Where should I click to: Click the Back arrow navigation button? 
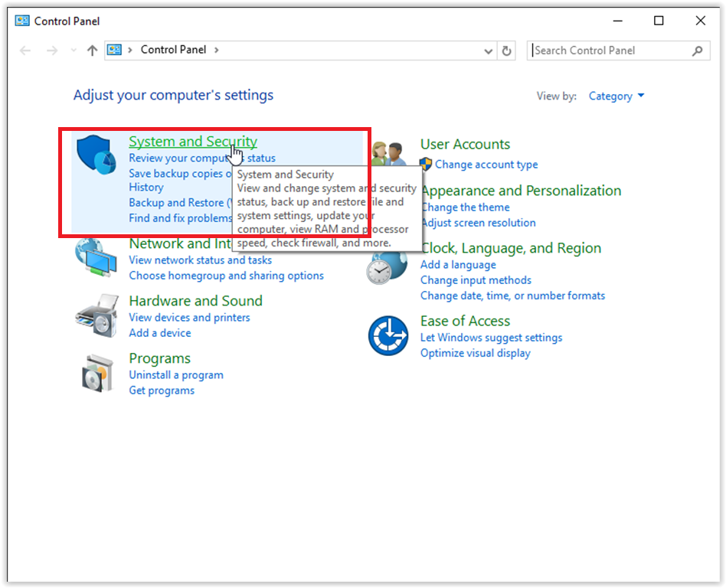(25, 51)
